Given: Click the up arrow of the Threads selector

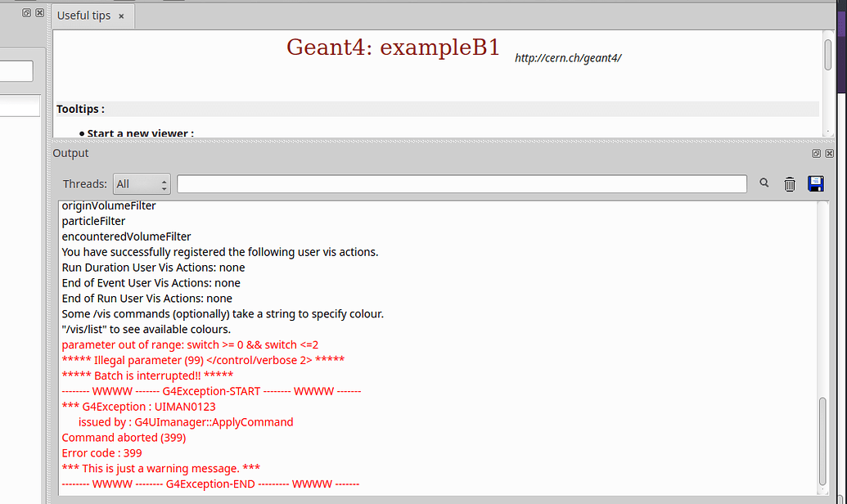Looking at the screenshot, I should pos(163,180).
